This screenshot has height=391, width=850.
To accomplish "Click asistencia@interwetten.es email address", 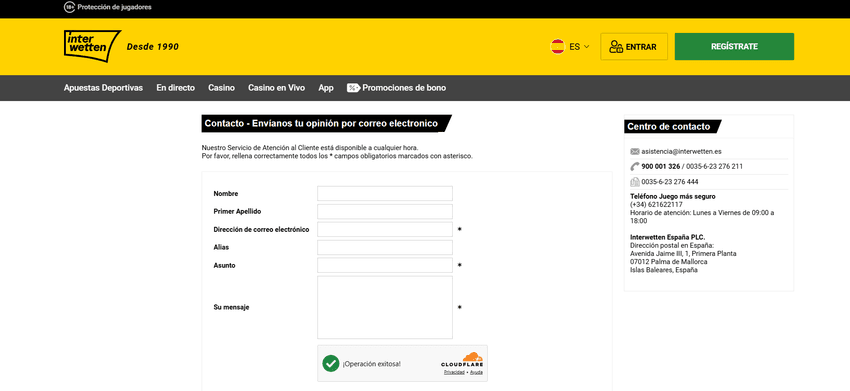I will coord(681,152).
